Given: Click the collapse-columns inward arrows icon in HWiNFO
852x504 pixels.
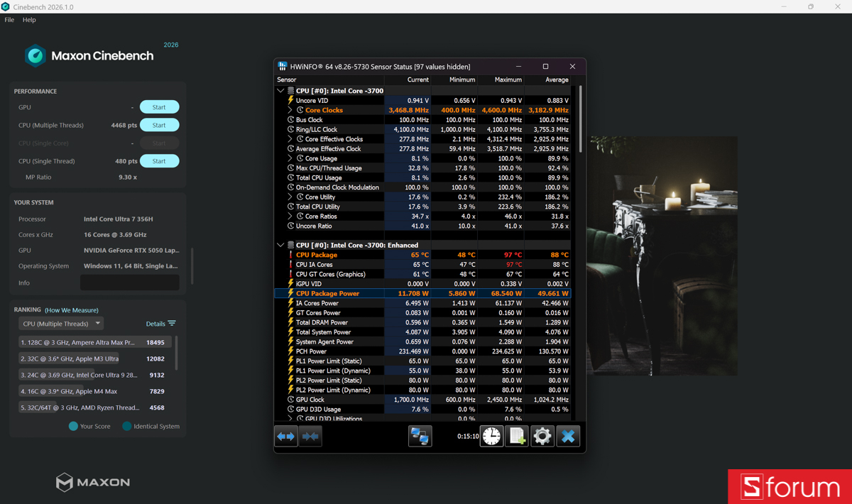Looking at the screenshot, I should tap(310, 437).
